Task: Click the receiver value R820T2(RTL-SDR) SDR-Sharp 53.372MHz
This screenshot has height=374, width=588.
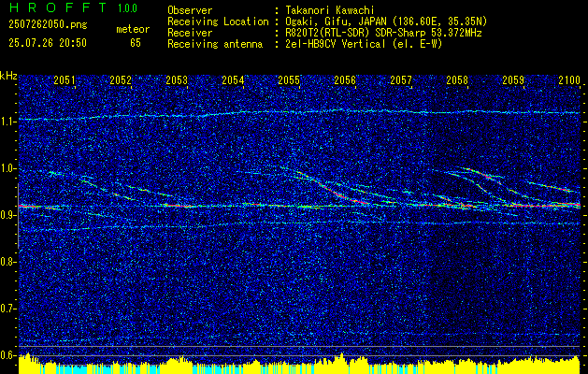Action: [383, 33]
